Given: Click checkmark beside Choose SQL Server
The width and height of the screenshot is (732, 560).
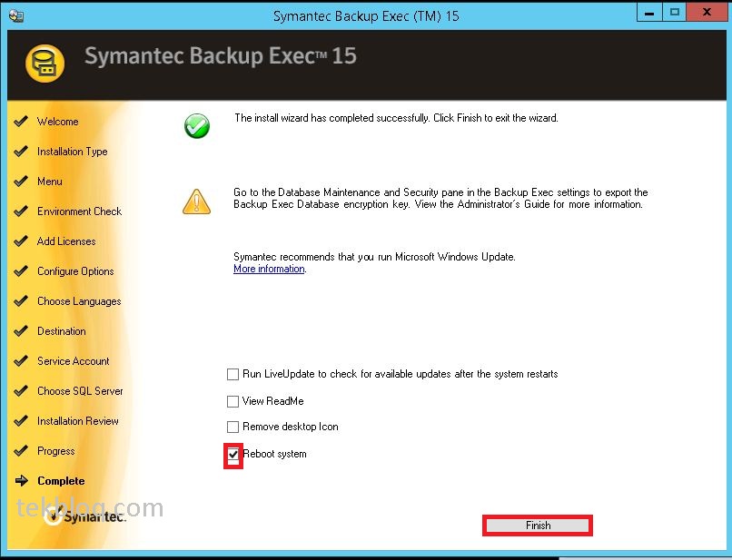Looking at the screenshot, I should (21, 391).
